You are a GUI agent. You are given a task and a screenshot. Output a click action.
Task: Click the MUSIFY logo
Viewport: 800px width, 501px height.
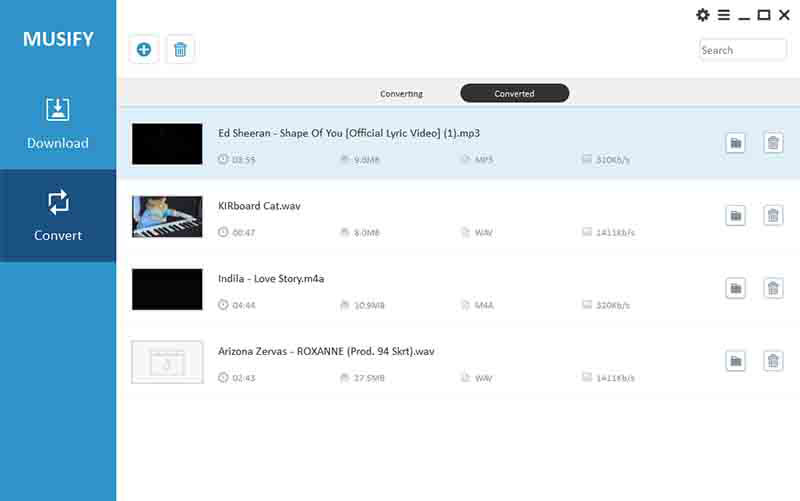point(58,39)
